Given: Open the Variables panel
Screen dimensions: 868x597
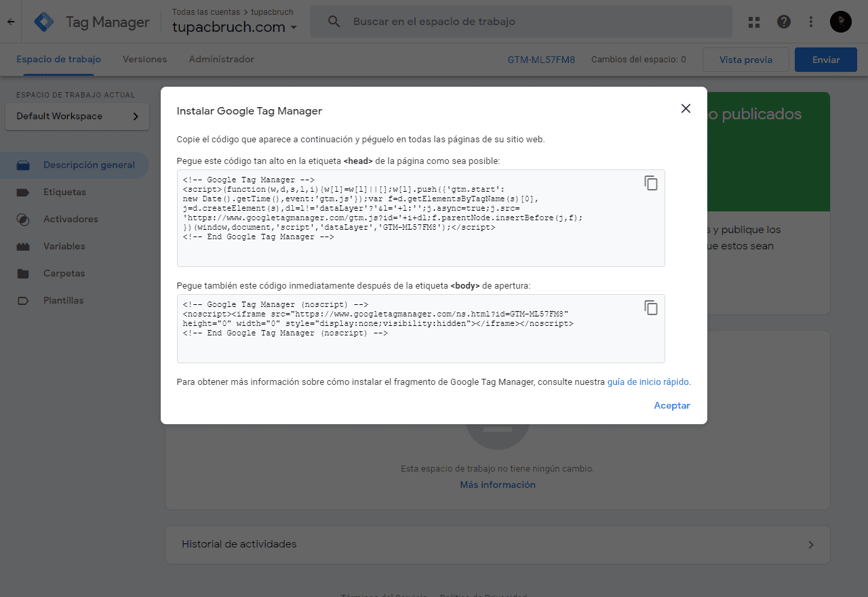Looking at the screenshot, I should pyautogui.click(x=66, y=246).
